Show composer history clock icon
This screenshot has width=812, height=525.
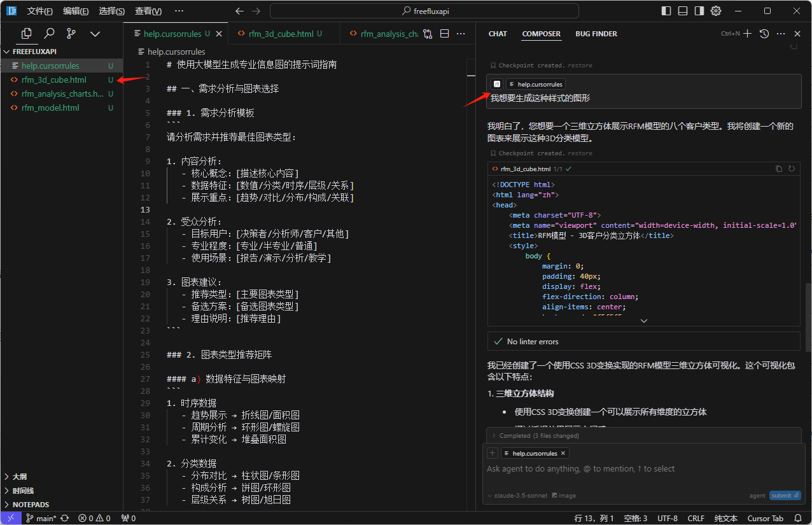(764, 34)
